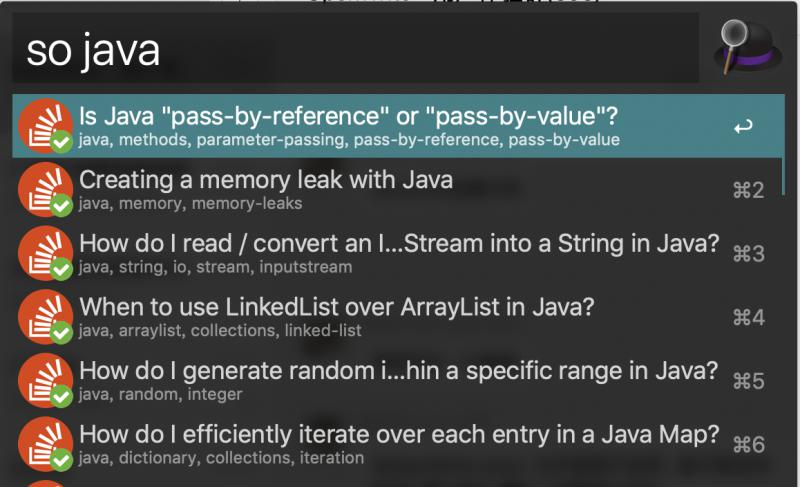
Task: Click Stack Overflow icon beside memory leak result
Action: pos(45,190)
